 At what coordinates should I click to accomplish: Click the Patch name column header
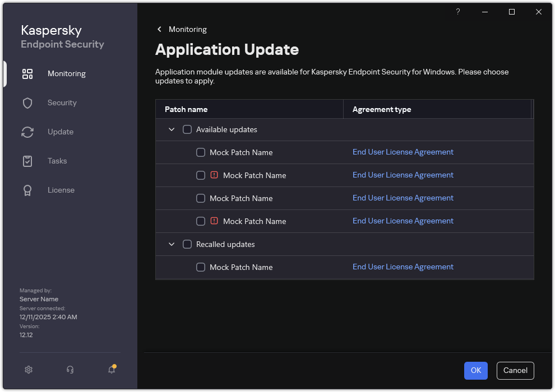coord(186,109)
